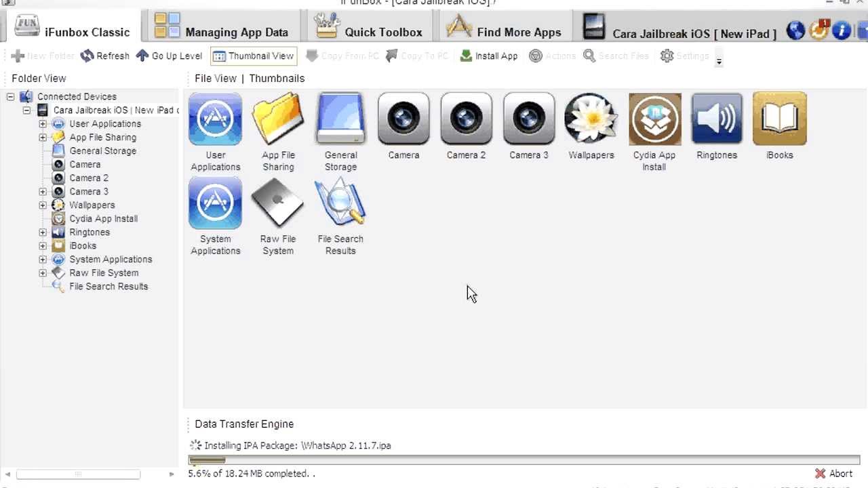
Task: Select Cydia App Install in folder tree
Action: [103, 218]
